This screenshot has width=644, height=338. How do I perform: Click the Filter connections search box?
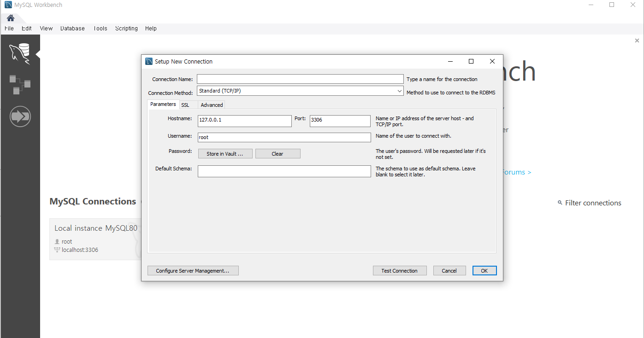coord(593,203)
